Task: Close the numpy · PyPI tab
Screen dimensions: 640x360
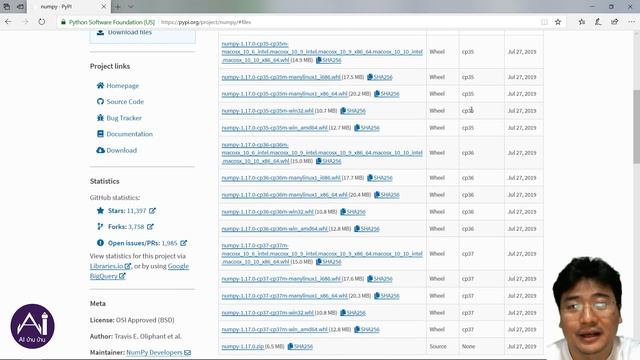Action: (104, 7)
